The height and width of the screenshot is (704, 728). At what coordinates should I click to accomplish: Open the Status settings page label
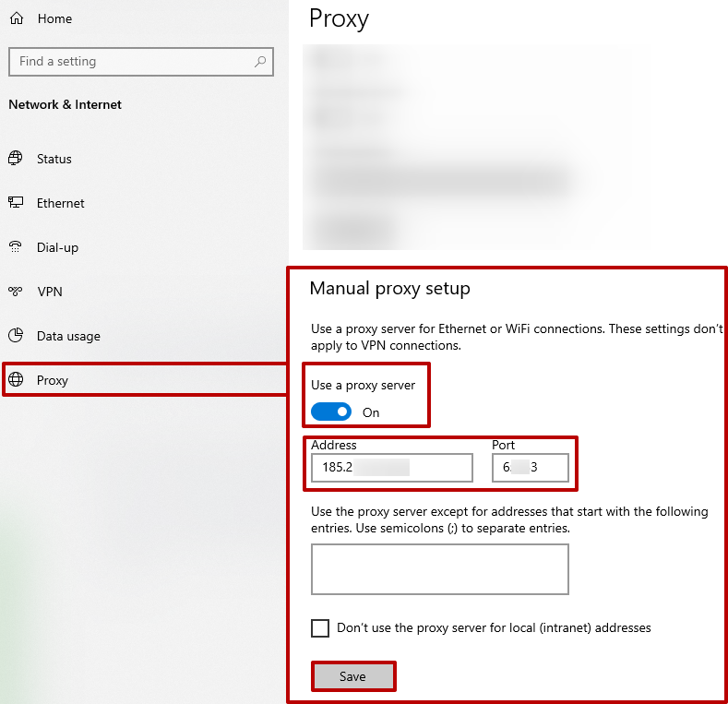pos(54,159)
